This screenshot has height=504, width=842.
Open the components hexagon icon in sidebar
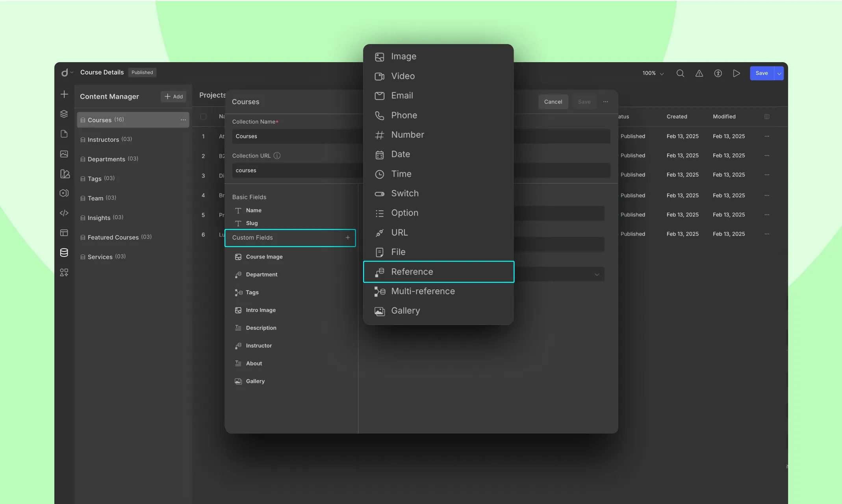[x=64, y=193]
